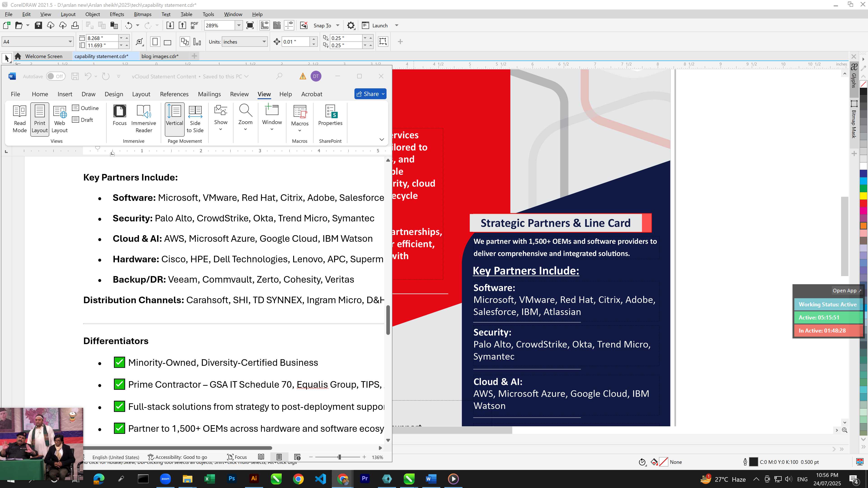Switch Word to Outline view

click(86, 108)
